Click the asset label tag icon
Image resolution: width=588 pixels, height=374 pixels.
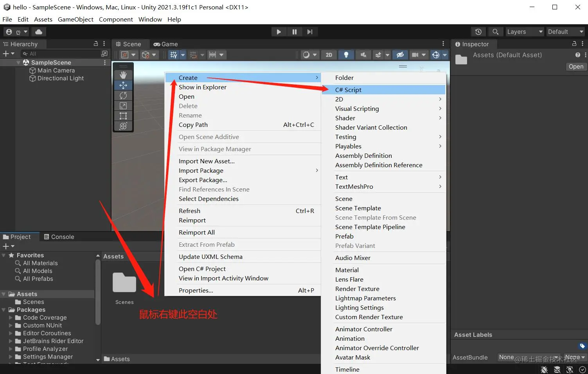point(582,346)
